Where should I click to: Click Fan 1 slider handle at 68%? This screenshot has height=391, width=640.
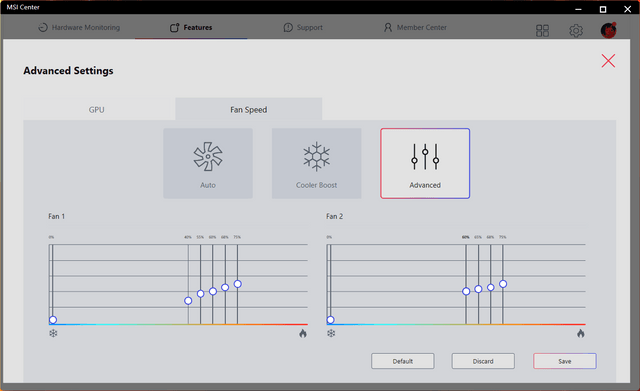pyautogui.click(x=225, y=287)
